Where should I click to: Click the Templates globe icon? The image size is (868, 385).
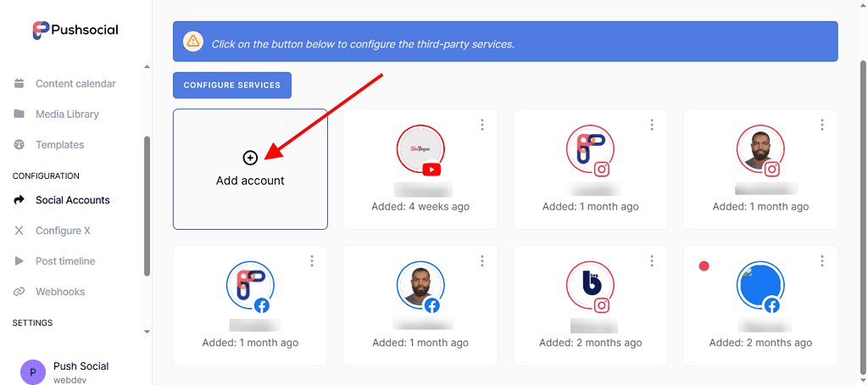19,145
